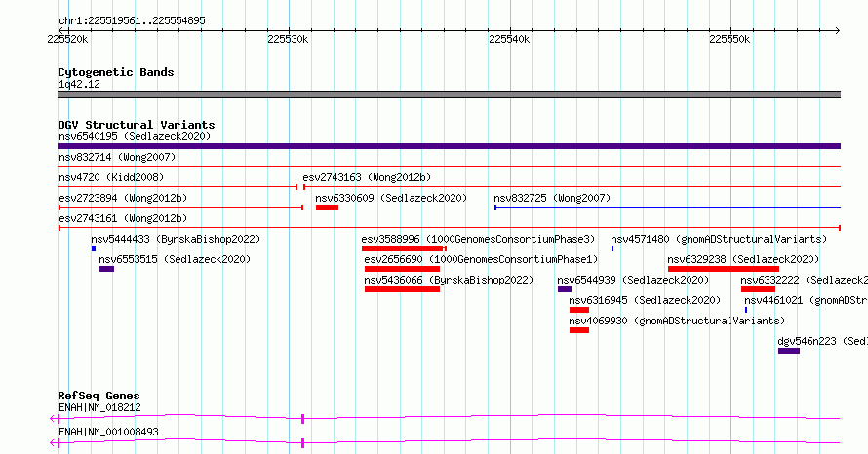Screen dimensions: 868x454
Task: Open nsv832725 (Wong2007) variant label
Action: (x=552, y=198)
